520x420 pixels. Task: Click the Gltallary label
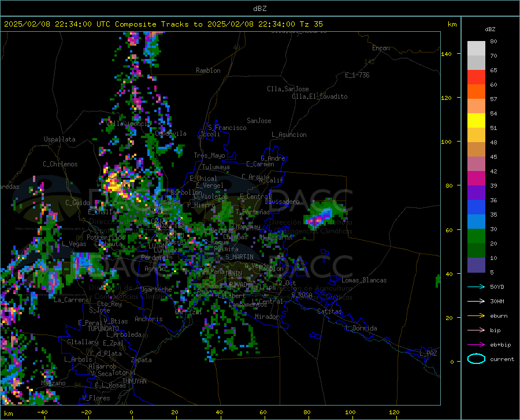(x=83, y=342)
